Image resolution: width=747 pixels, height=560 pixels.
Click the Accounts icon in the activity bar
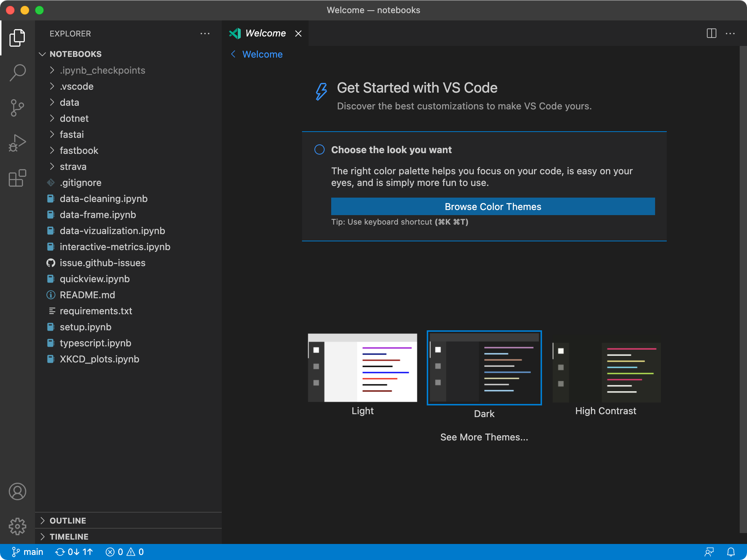(18, 491)
